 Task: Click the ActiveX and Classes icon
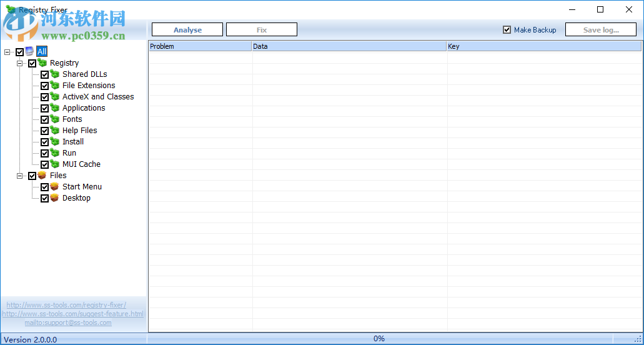54,96
